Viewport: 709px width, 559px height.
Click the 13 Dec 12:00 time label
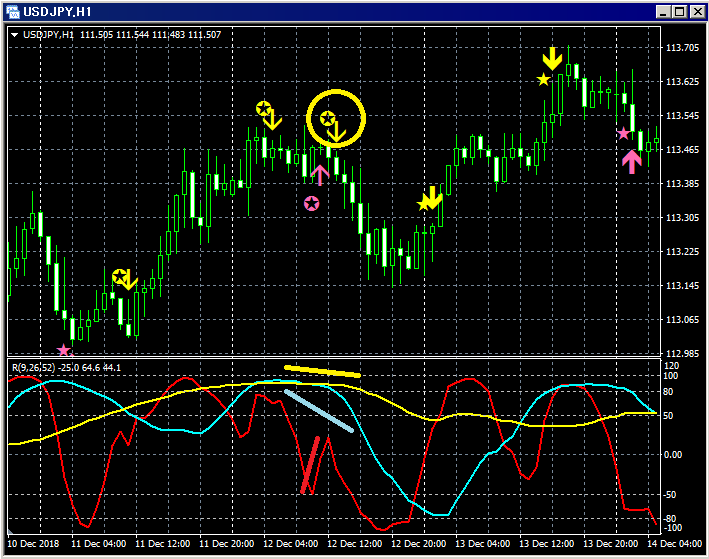[x=547, y=544]
